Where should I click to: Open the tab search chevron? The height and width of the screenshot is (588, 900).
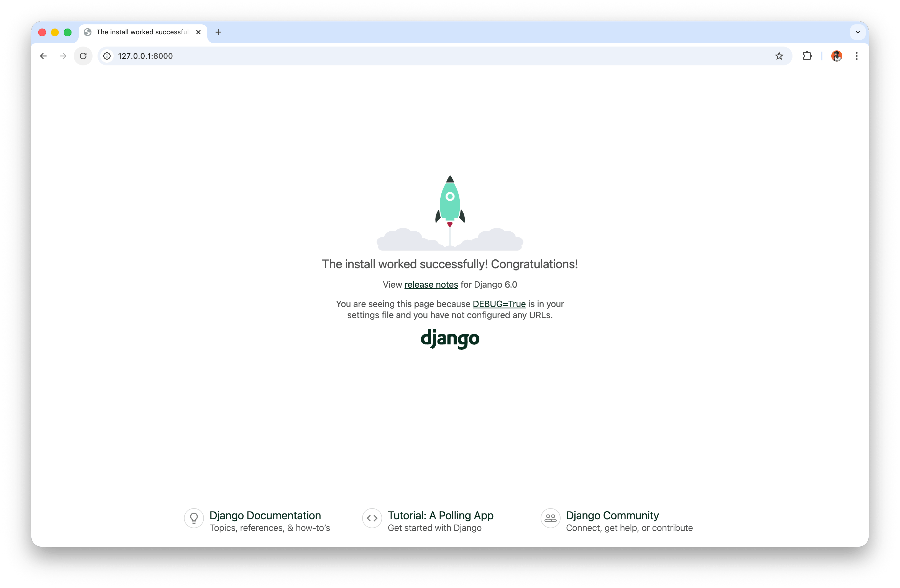coord(857,32)
